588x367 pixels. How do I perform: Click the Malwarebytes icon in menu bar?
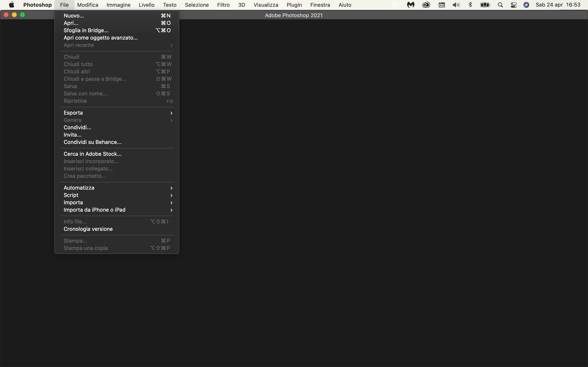pos(410,5)
